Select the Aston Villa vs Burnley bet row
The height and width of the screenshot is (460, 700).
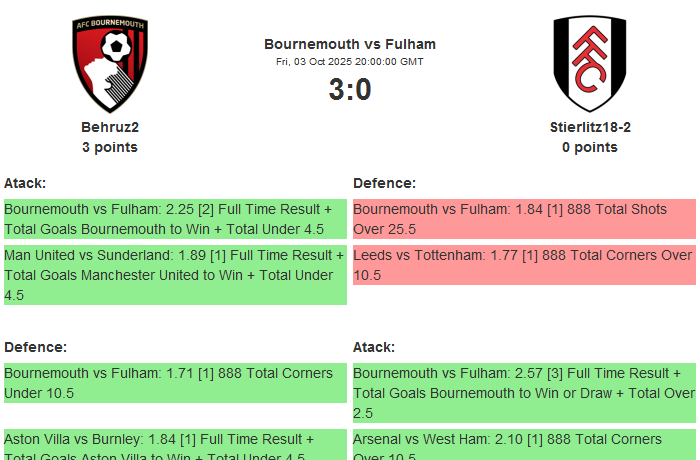pos(175,445)
